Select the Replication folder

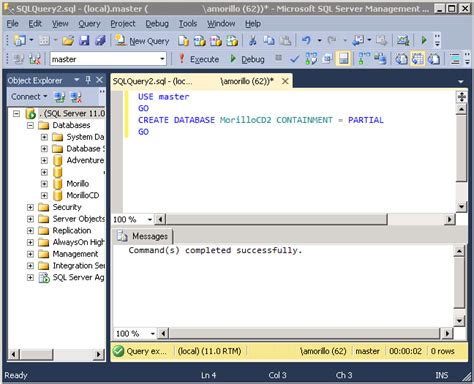[72, 231]
